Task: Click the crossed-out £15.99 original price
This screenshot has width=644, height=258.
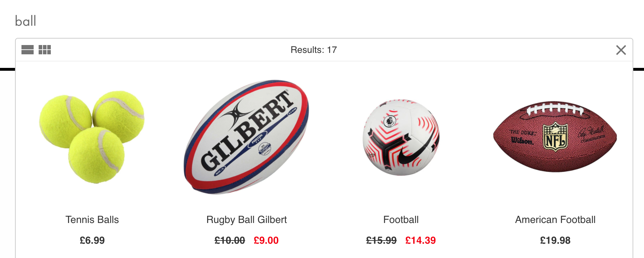Action: (381, 240)
